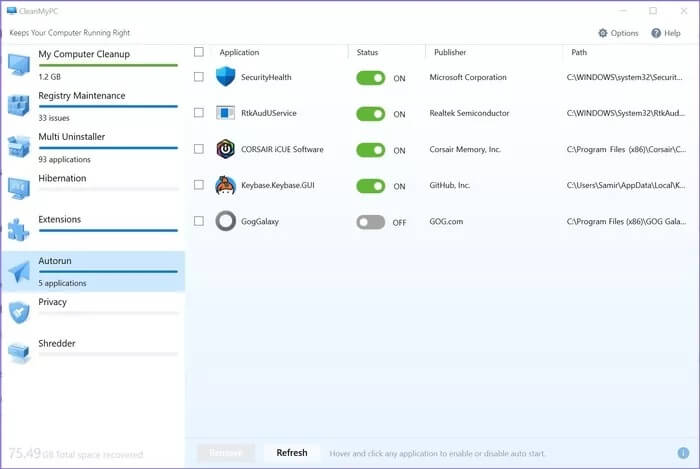The image size is (700, 469).
Task: Click the CORSAIR iCUE Software icon
Action: click(x=225, y=149)
